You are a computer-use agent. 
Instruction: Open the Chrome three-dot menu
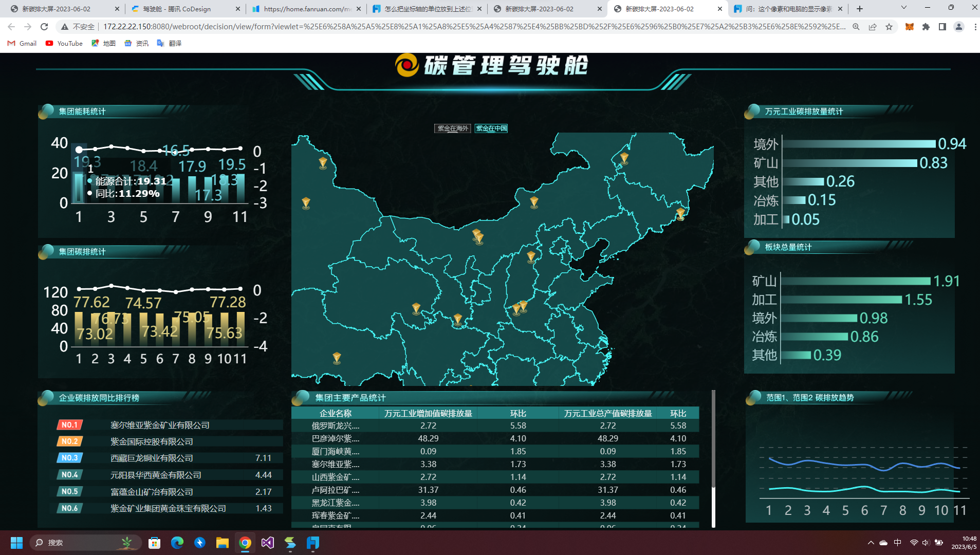pyautogui.click(x=975, y=27)
